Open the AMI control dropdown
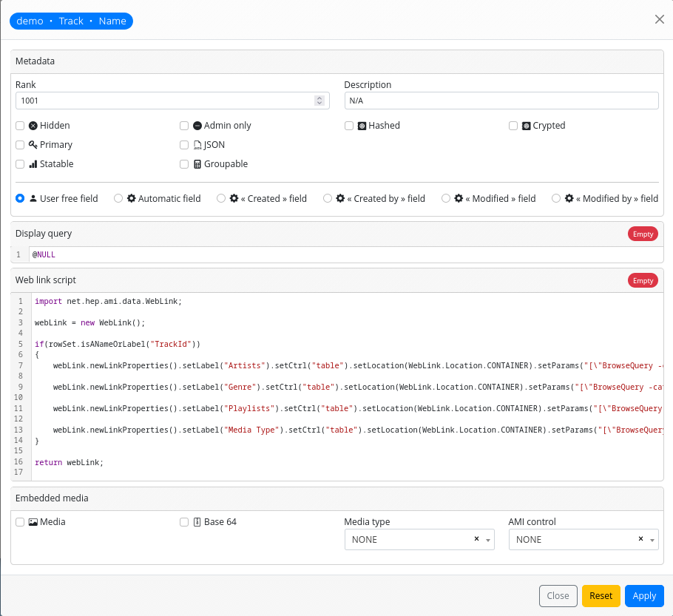673x616 pixels. coord(652,539)
